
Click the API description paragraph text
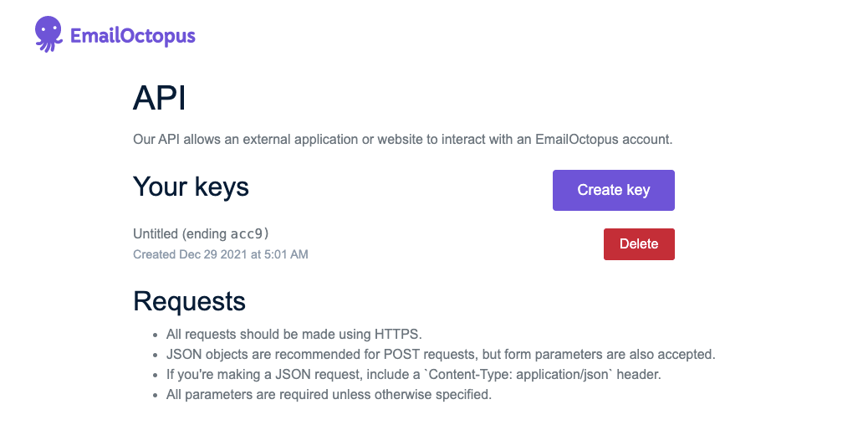pos(402,139)
